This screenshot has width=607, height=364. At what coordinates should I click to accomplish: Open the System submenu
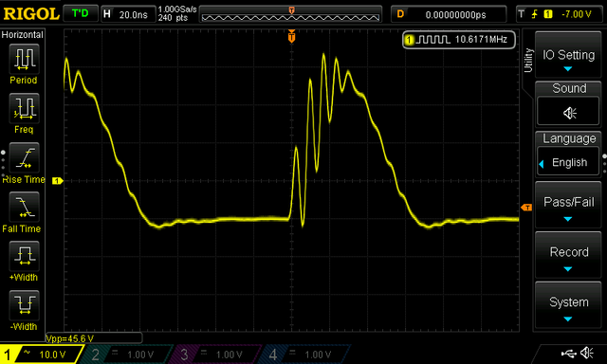568,305
